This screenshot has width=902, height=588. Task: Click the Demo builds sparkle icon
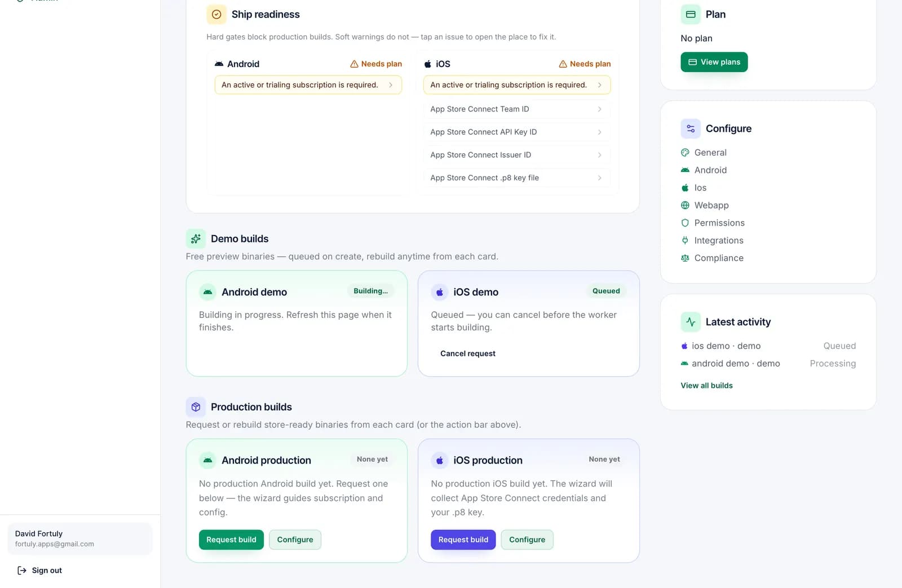click(196, 239)
